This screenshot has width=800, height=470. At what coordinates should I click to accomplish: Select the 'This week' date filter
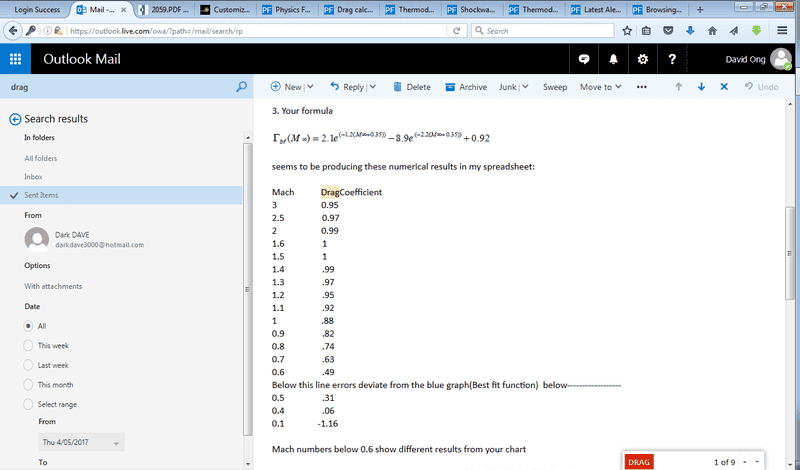[x=29, y=345]
